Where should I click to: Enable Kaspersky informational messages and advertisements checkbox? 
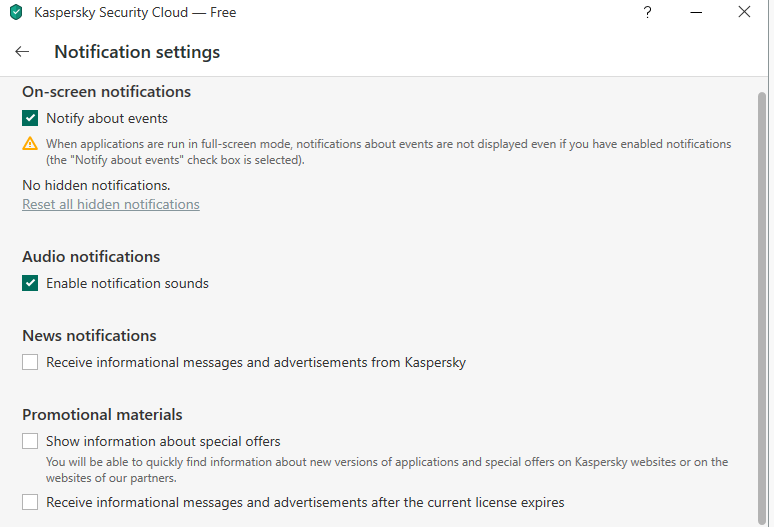30,362
